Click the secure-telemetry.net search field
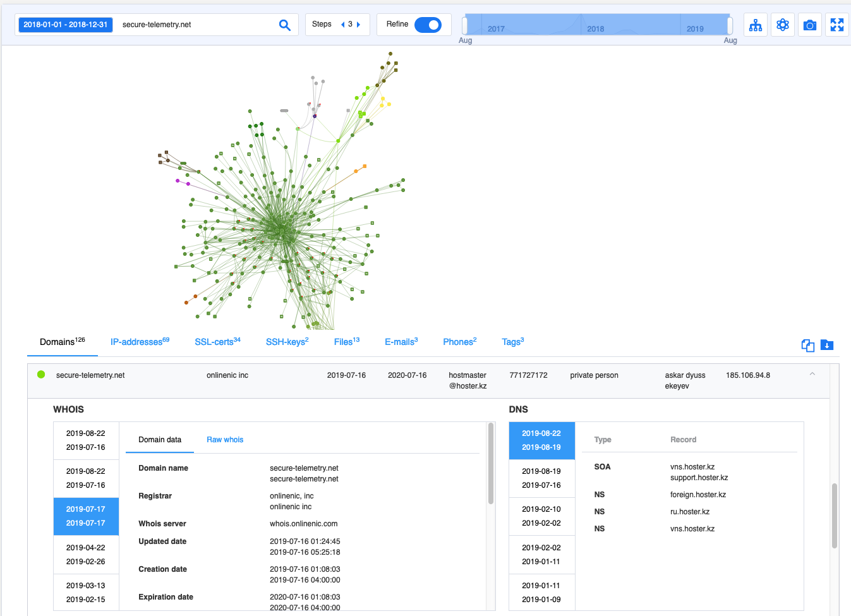This screenshot has width=851, height=616. [196, 25]
